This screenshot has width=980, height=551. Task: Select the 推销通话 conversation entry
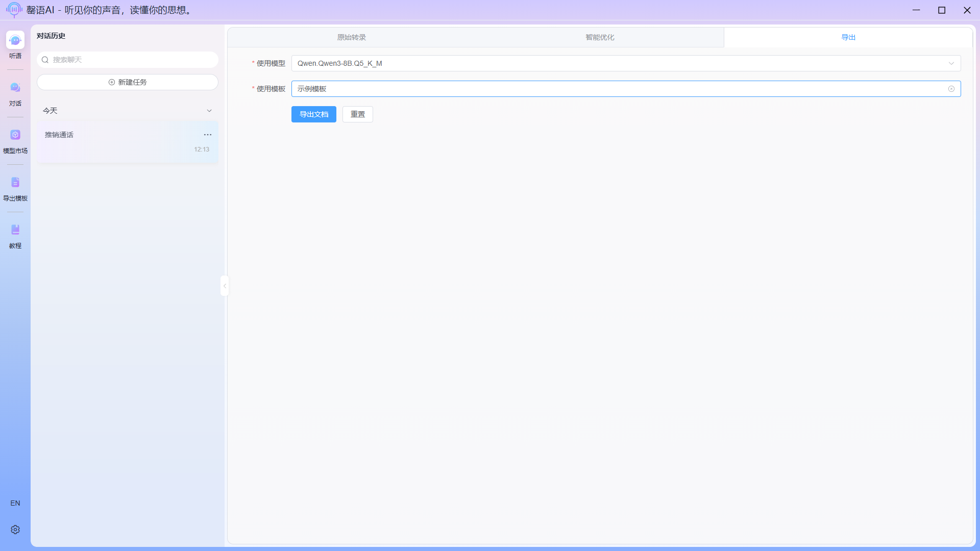click(128, 142)
